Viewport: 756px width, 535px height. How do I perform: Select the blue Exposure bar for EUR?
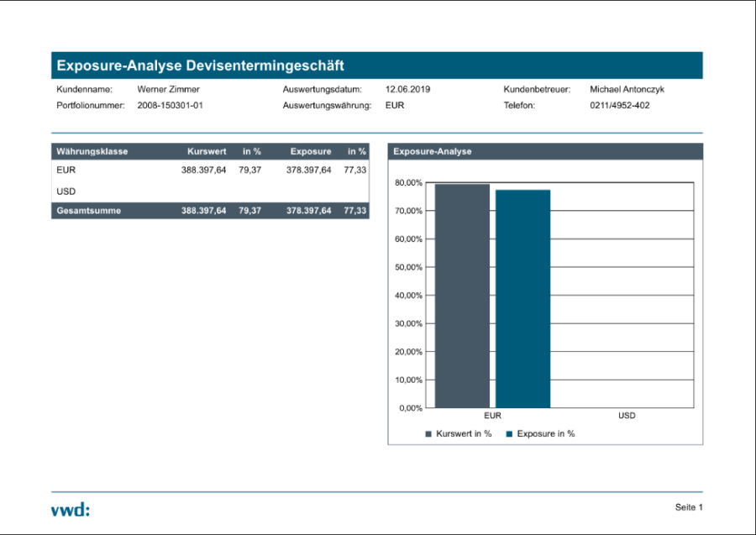tap(522, 298)
